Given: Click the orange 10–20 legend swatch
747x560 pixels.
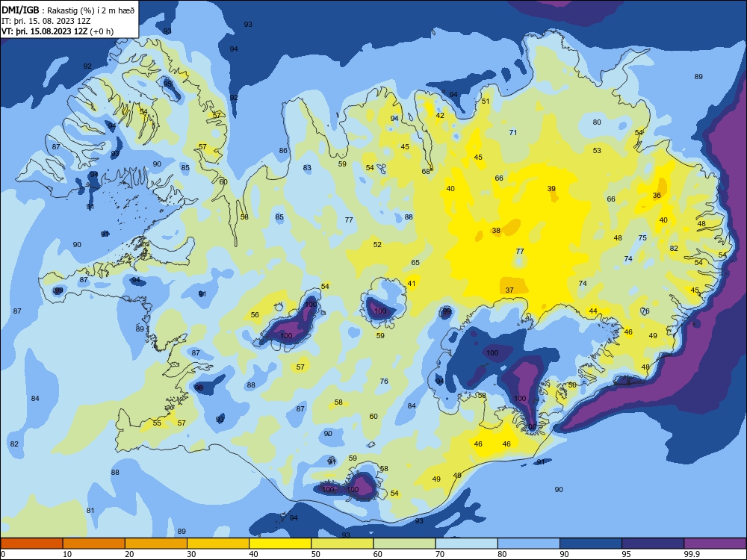Looking at the screenshot, I should [94, 544].
